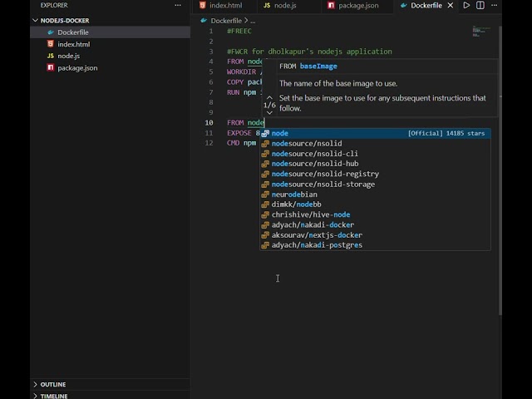Viewport: 532px width, 399px height.
Task: Click the image icon beside neurodebian suggestion
Action: (x=265, y=195)
